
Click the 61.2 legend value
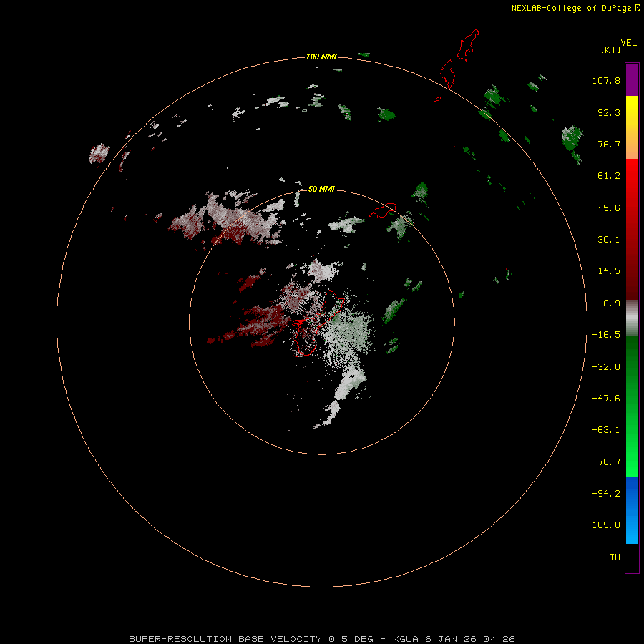[x=609, y=176]
